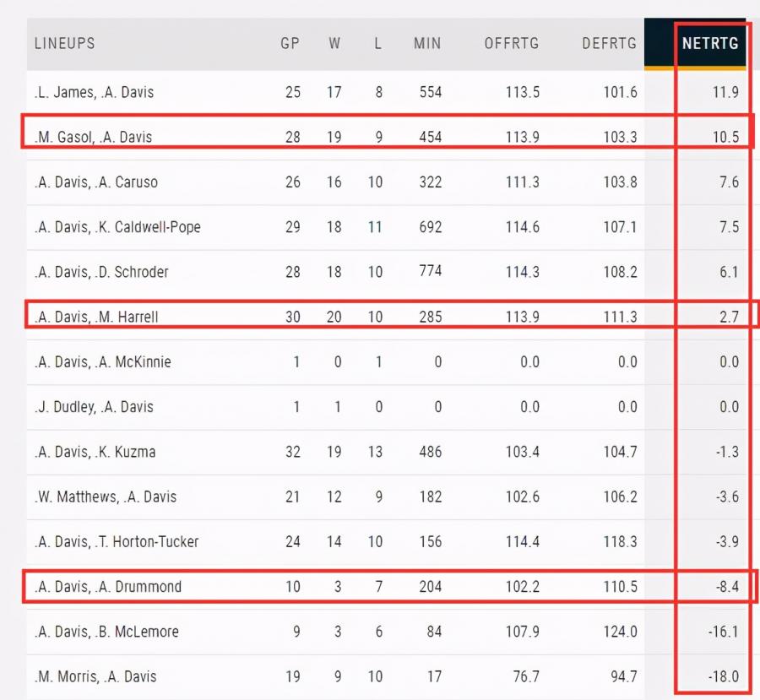Select the A. Davis, D. Schroder lineup

click(101, 272)
